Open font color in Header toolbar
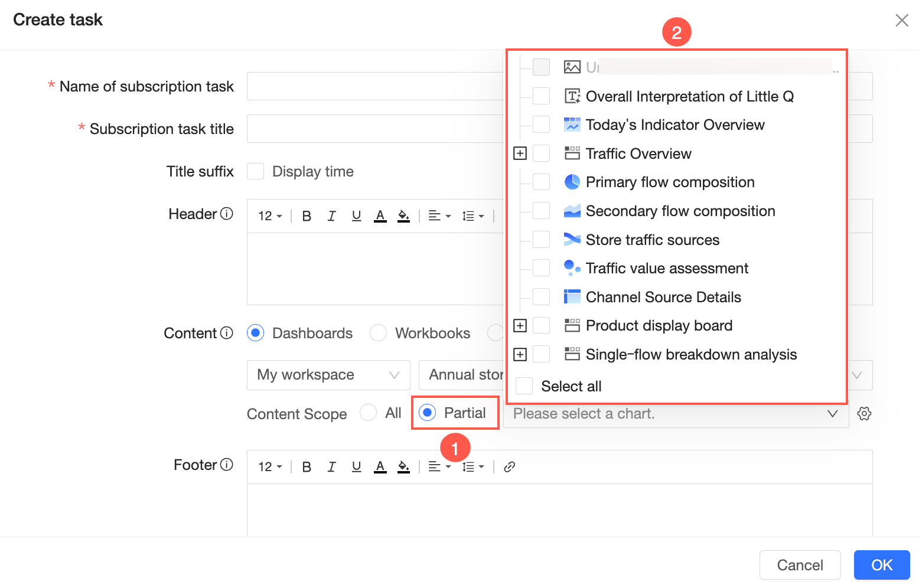The width and height of the screenshot is (919, 588). 380,216
